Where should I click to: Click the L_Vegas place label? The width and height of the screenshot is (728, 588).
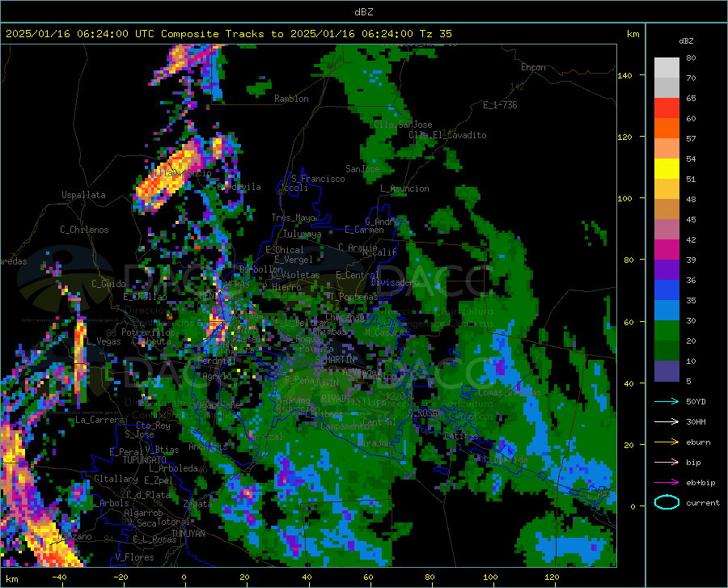pos(104,341)
